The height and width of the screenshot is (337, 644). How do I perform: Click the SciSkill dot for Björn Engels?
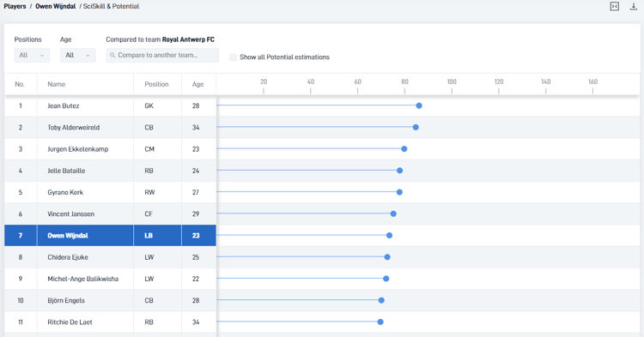pos(381,300)
